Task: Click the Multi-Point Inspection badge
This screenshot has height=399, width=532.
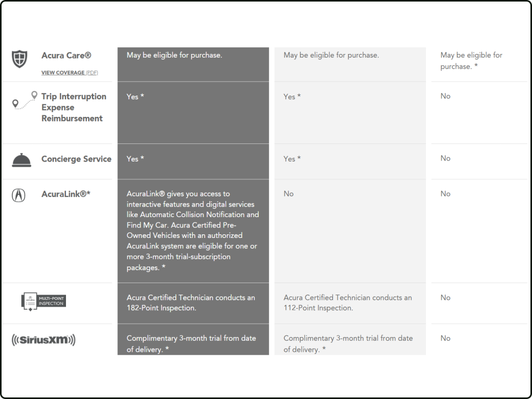Action: [x=43, y=301]
